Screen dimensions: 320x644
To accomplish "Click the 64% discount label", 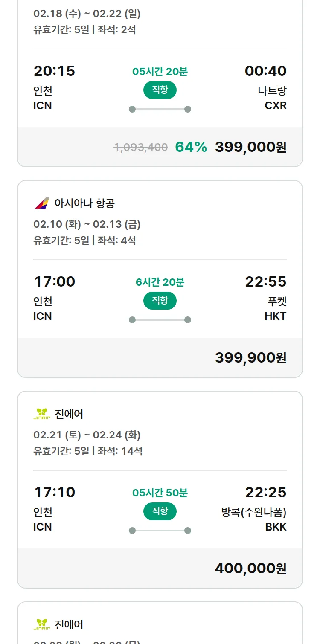I will 191,147.
